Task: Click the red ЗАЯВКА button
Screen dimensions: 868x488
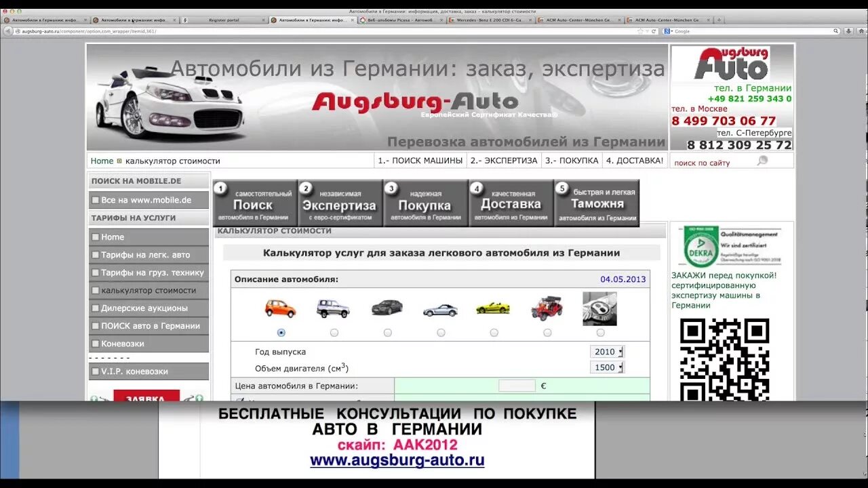Action: tap(146, 396)
